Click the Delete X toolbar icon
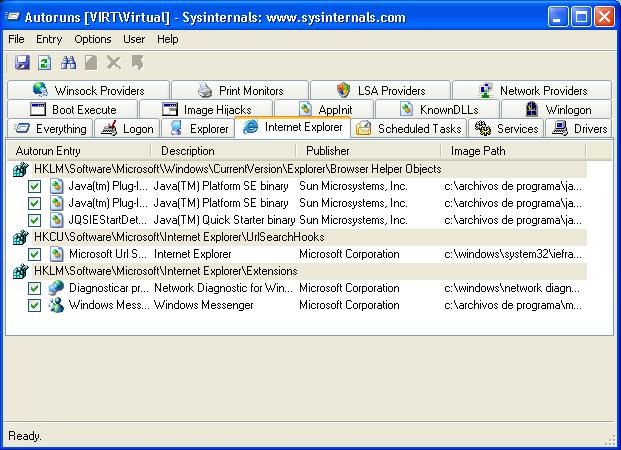Image resolution: width=621 pixels, height=450 pixels. click(114, 63)
